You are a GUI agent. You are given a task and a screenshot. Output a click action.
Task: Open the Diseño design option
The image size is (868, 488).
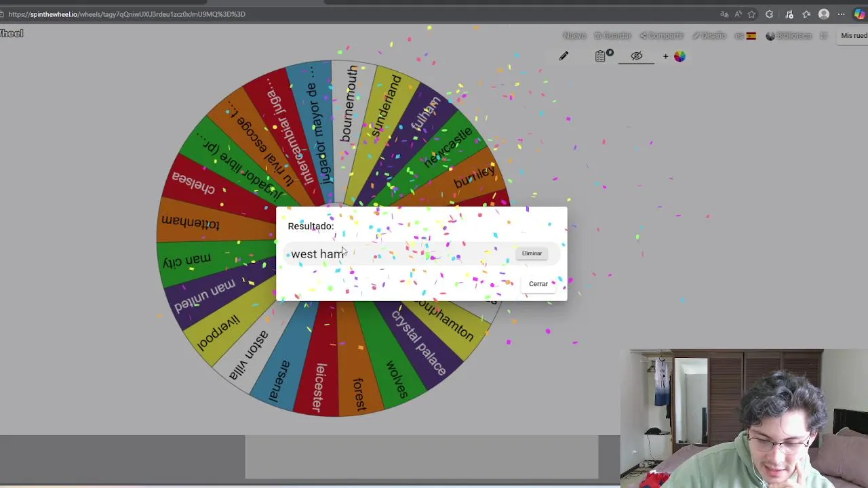tap(709, 35)
